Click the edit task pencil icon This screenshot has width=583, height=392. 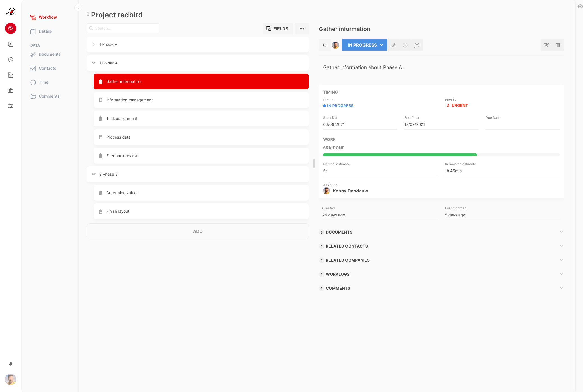click(x=546, y=45)
